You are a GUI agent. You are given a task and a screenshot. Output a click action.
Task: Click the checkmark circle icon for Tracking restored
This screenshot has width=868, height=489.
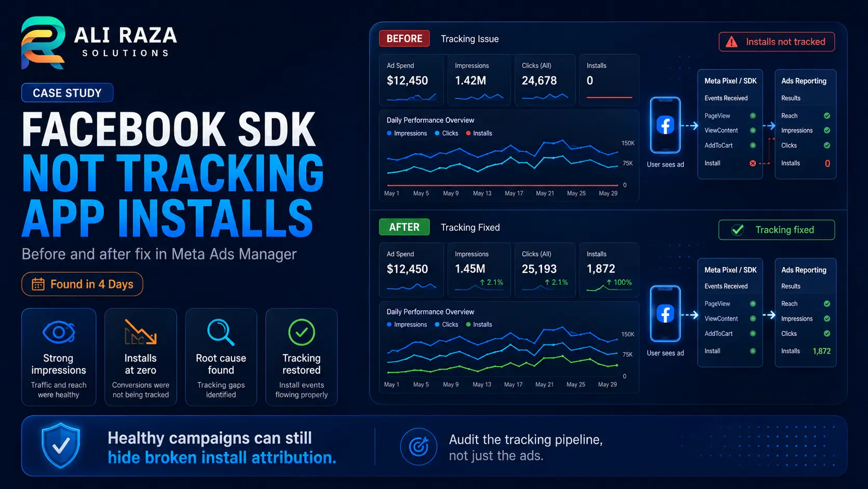[302, 332]
